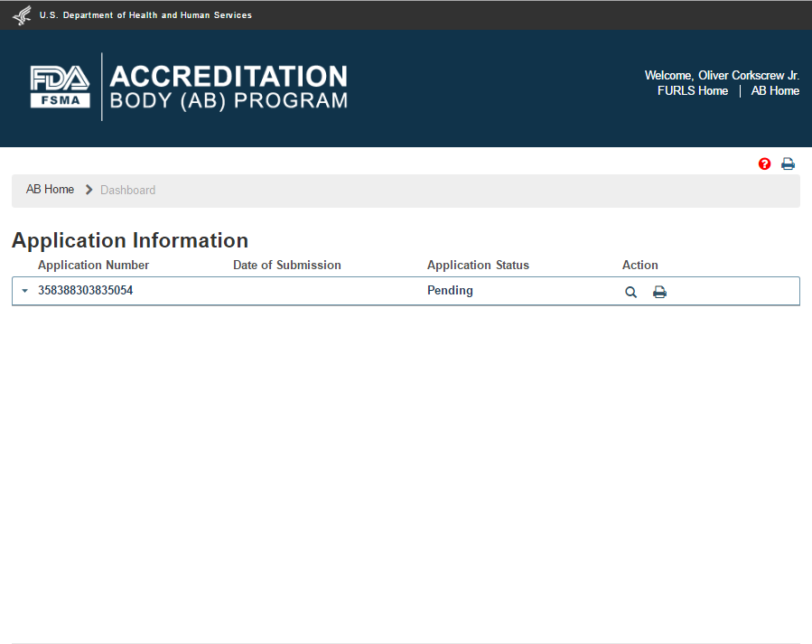
Task: Select AB Home in the breadcrumb
Action: coord(50,190)
